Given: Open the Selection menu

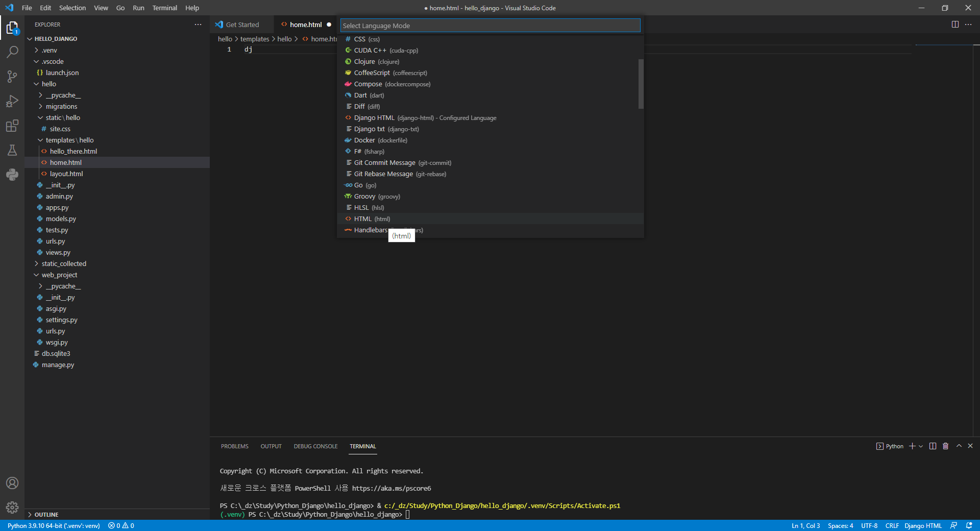Looking at the screenshot, I should tap(72, 8).
